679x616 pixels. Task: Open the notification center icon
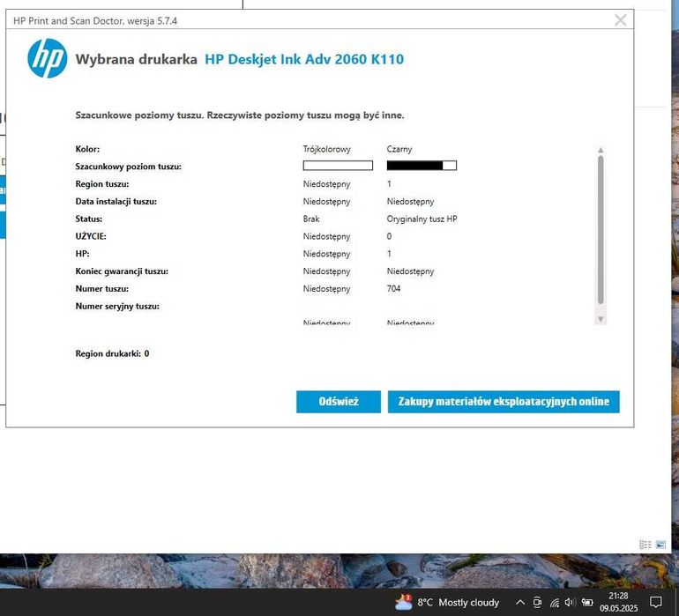(655, 602)
